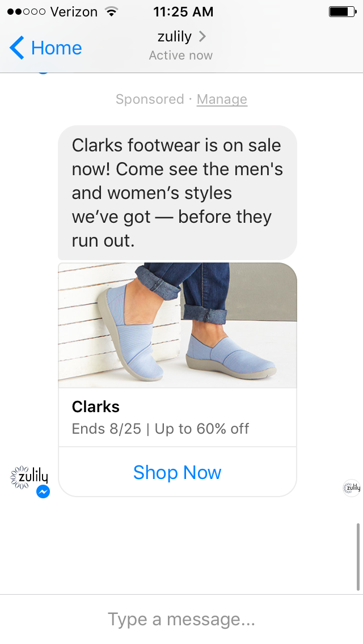Tap the Clarks card title text
Viewport: 363px width, 644px height.
[x=95, y=406]
